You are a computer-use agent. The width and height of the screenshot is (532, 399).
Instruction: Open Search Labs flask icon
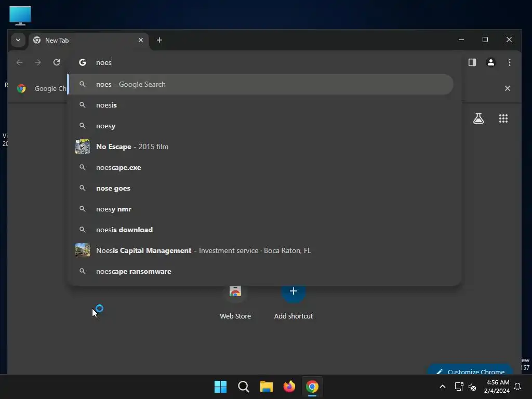[478, 118]
